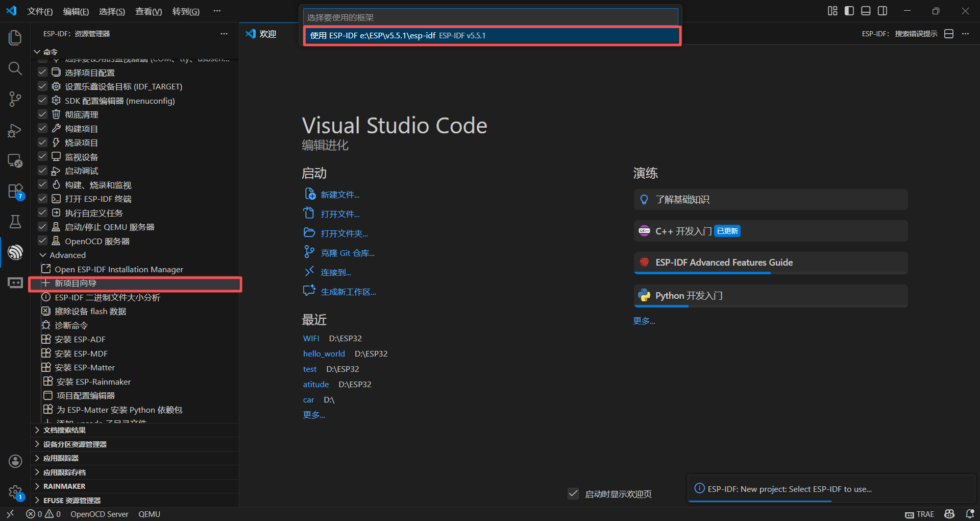Open the Extensions view with badge
The image size is (980, 521).
tap(15, 192)
